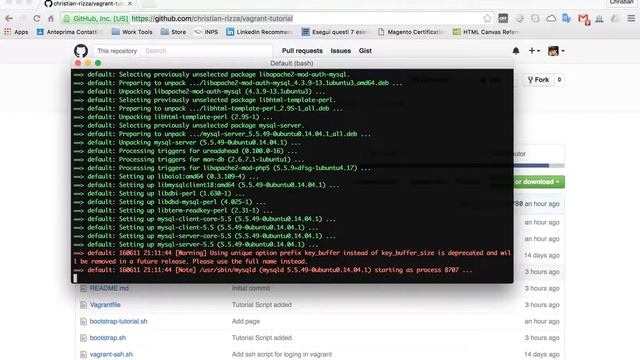
Task: Open the 'Add page' commit message
Action: [246, 321]
